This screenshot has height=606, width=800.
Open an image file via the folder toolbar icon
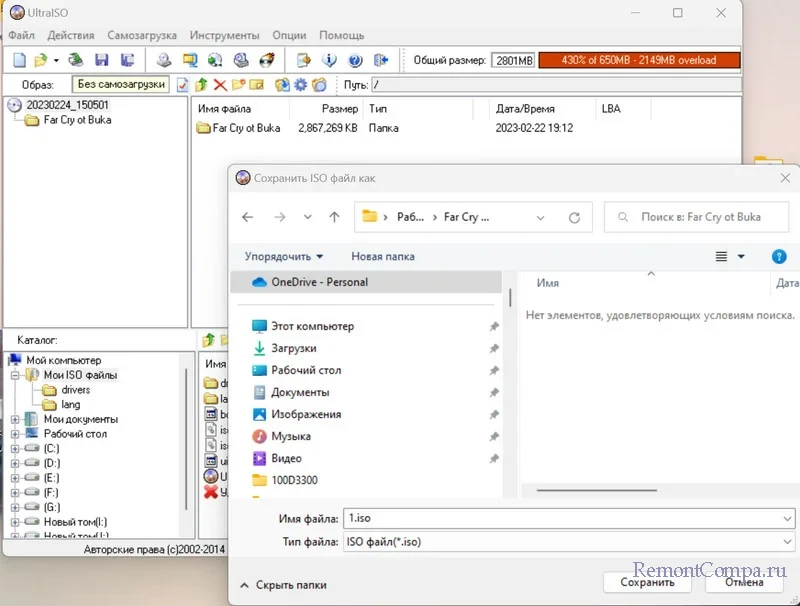pos(40,60)
